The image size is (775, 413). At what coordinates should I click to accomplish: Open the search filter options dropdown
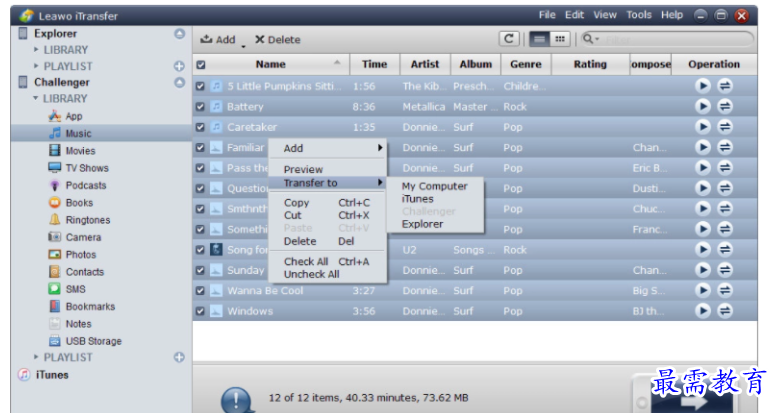click(x=591, y=39)
